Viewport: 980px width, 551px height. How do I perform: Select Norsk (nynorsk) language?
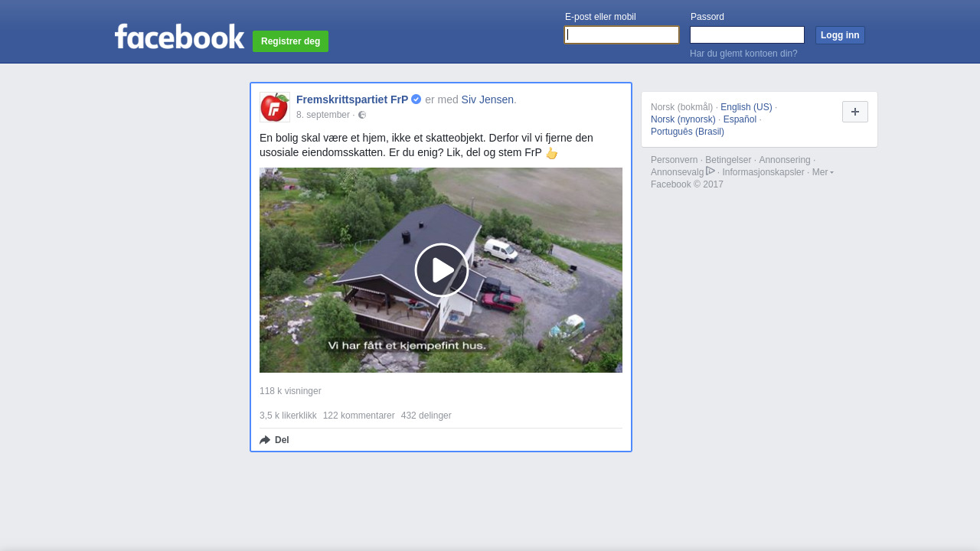[x=683, y=119]
